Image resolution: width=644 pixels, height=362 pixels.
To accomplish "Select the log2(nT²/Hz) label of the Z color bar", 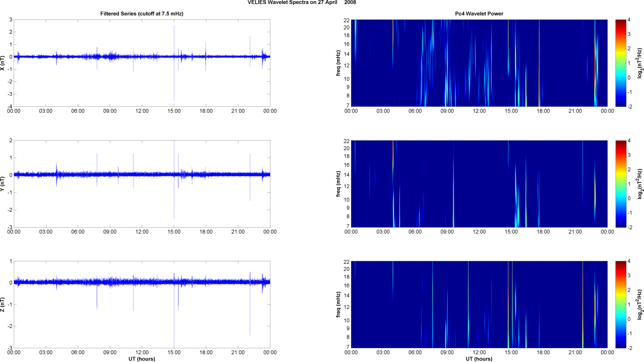I will point(640,305).
